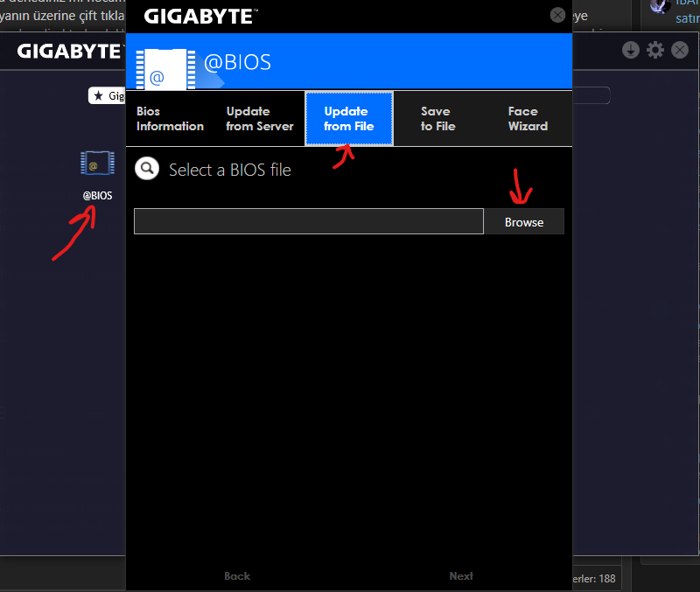Viewport: 700px width, 592px height.
Task: Close the @BIOS dialog window
Action: pyautogui.click(x=557, y=15)
